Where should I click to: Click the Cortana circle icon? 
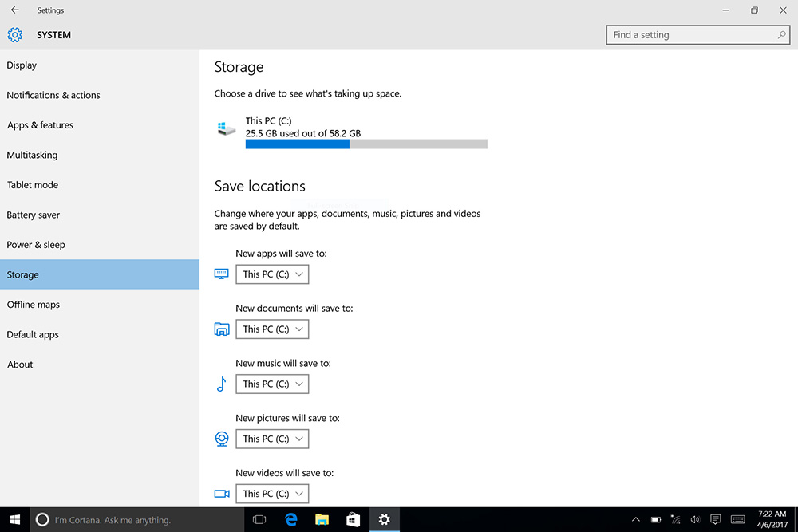pyautogui.click(x=42, y=519)
